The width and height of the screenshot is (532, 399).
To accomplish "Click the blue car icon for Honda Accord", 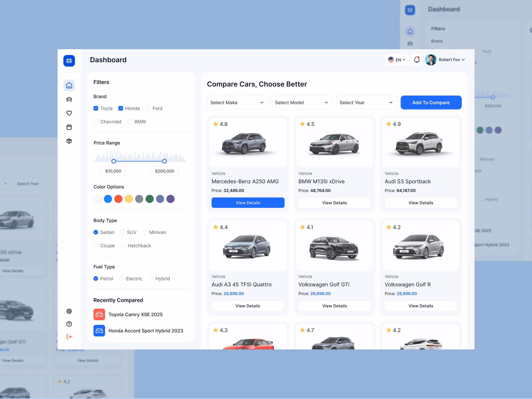I will [99, 331].
